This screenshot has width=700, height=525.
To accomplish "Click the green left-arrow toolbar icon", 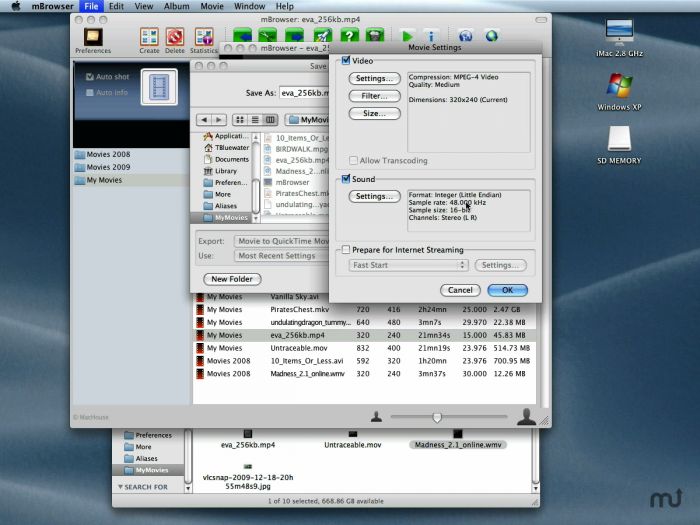I will (x=242, y=35).
